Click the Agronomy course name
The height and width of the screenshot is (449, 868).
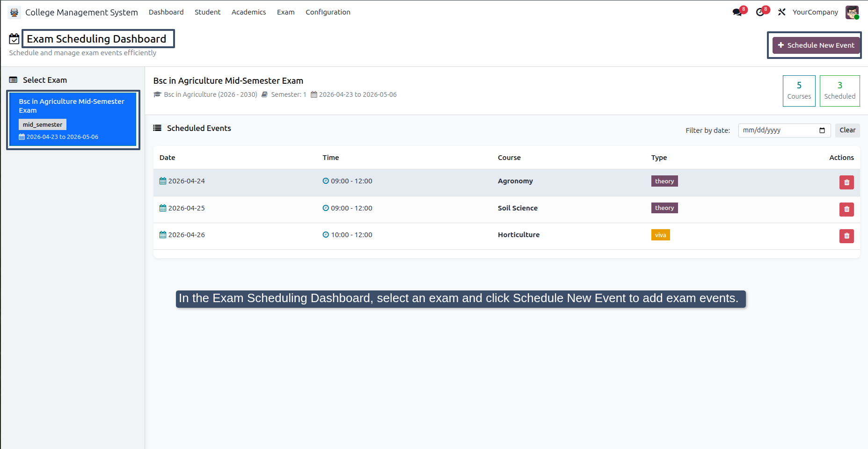click(515, 181)
